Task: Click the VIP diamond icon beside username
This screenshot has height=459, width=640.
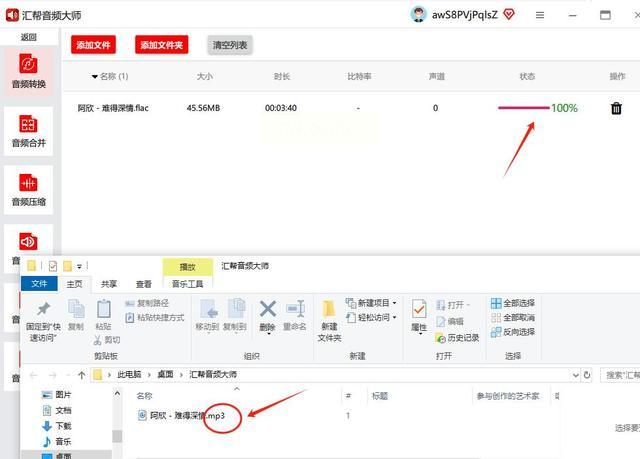Action: click(509, 15)
